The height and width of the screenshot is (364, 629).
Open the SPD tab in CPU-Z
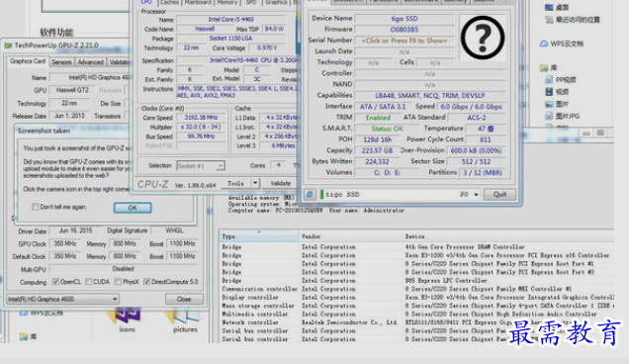(x=251, y=2)
